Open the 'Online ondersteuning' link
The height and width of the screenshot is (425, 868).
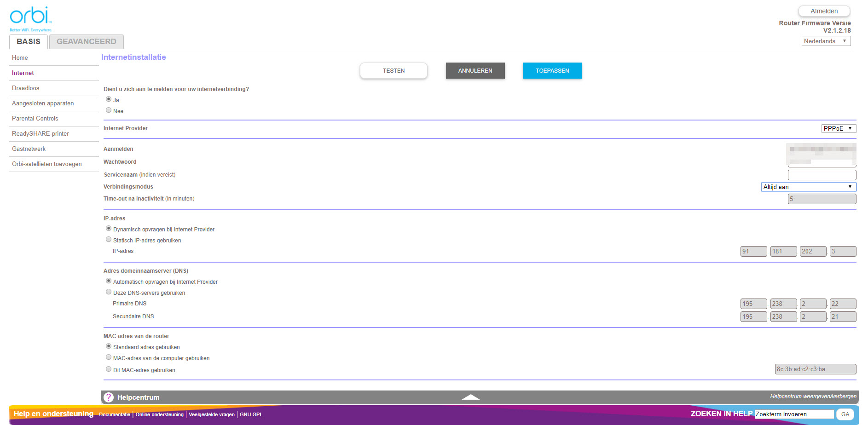pos(159,414)
